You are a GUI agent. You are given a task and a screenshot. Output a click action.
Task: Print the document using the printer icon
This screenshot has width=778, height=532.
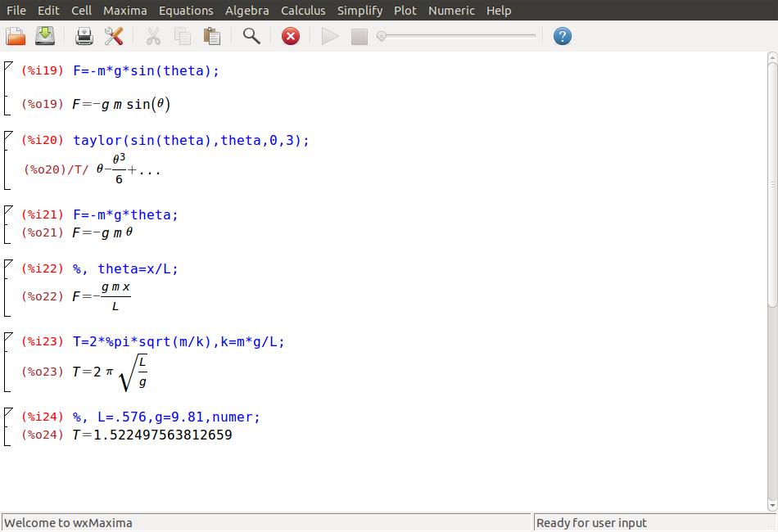84,36
